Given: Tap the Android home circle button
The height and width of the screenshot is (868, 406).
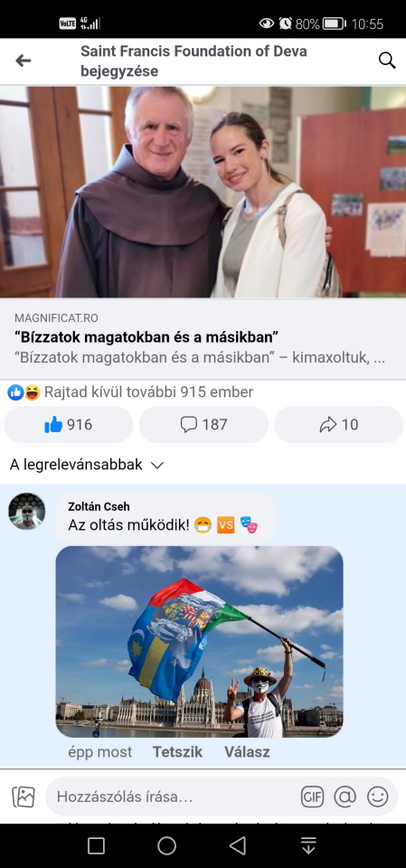Looking at the screenshot, I should pyautogui.click(x=166, y=845).
